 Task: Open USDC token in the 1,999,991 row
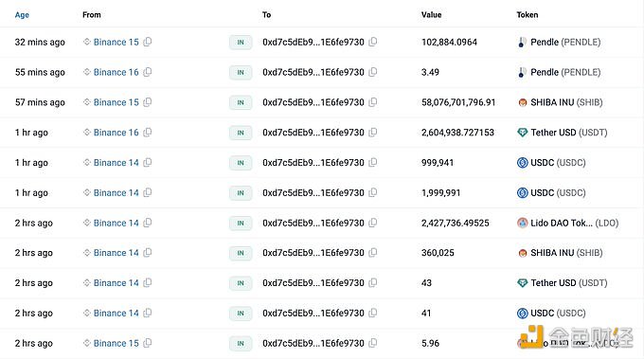558,192
